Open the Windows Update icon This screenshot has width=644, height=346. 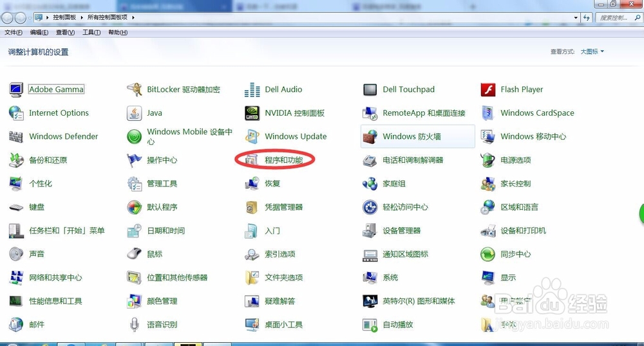252,136
